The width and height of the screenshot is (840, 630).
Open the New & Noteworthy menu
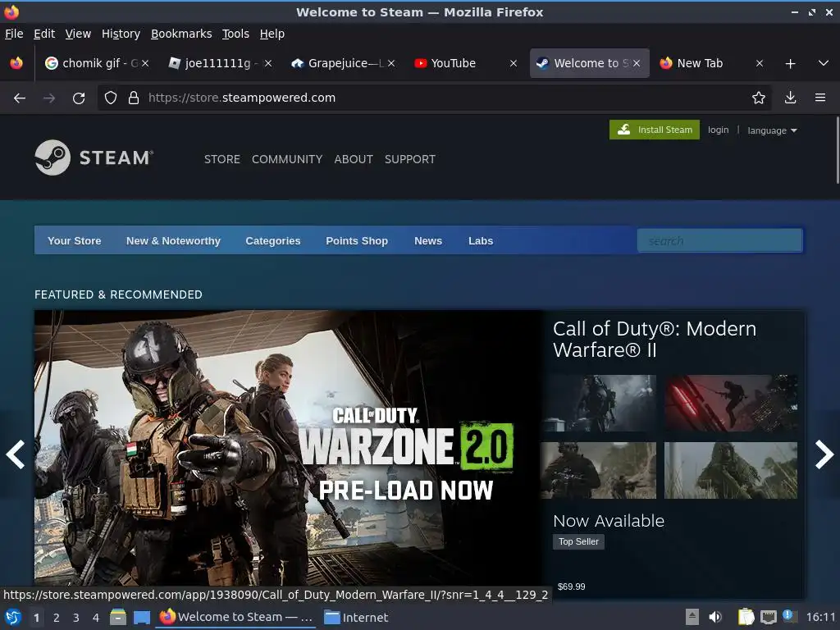coord(173,240)
